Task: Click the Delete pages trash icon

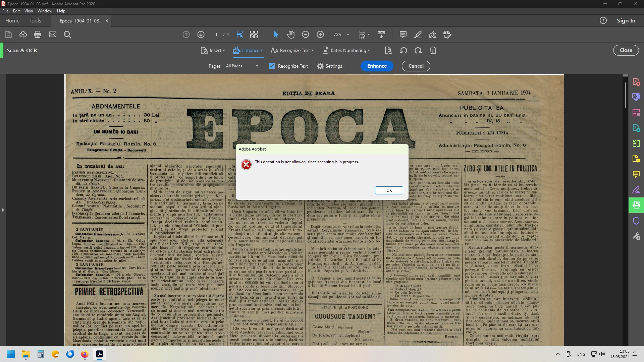Action: click(x=433, y=50)
